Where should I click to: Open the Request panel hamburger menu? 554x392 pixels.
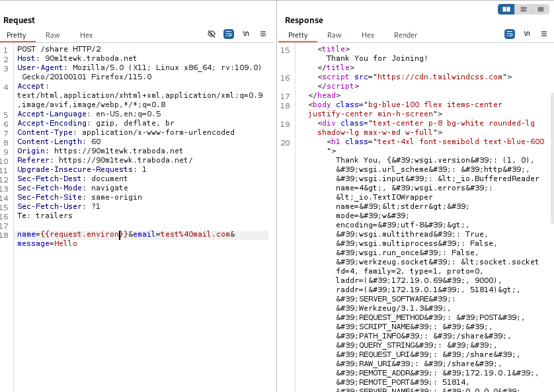pos(263,34)
